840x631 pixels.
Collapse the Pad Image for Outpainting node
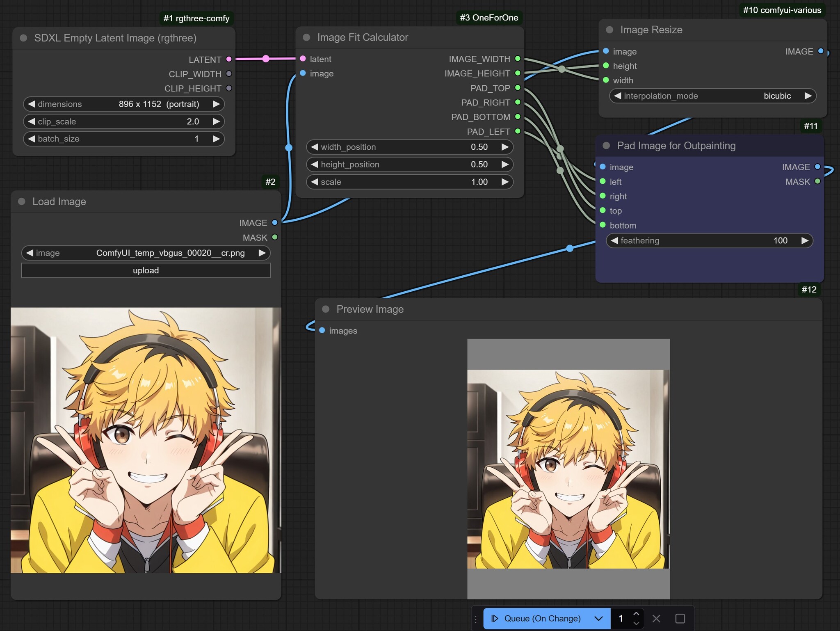[x=606, y=146]
